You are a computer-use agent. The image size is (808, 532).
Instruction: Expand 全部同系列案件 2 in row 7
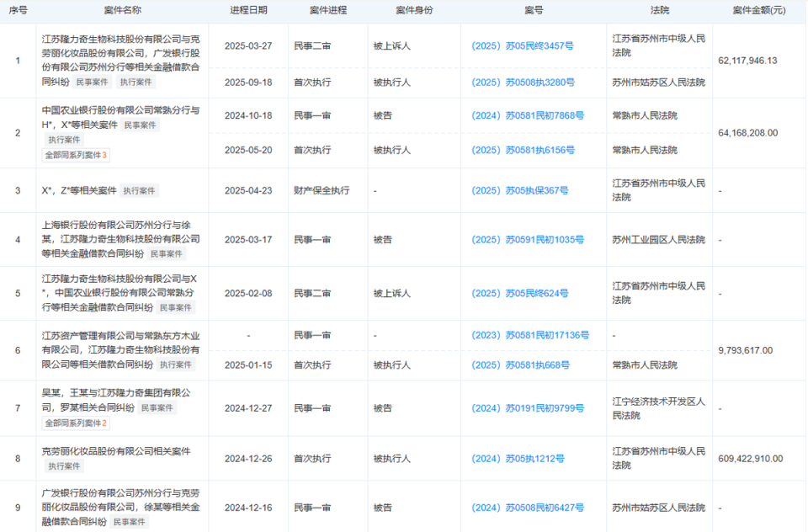point(77,421)
